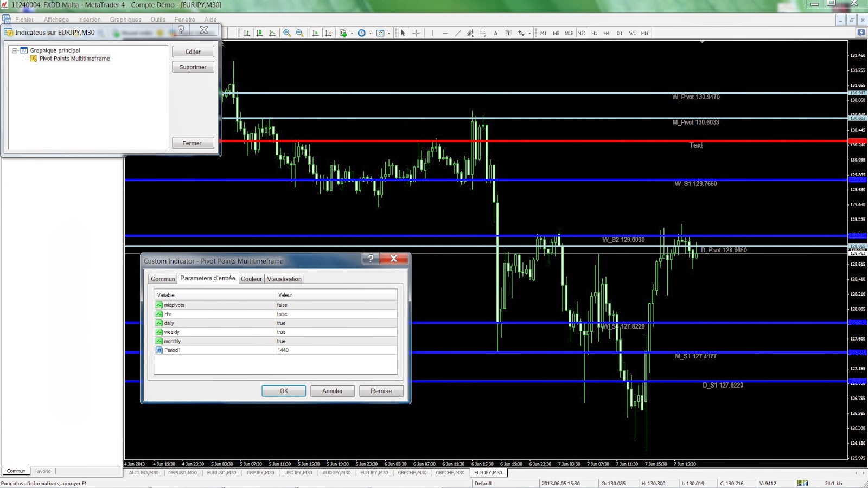This screenshot has height=488, width=868.
Task: Toggle the chart shift icon
Action: tap(328, 33)
